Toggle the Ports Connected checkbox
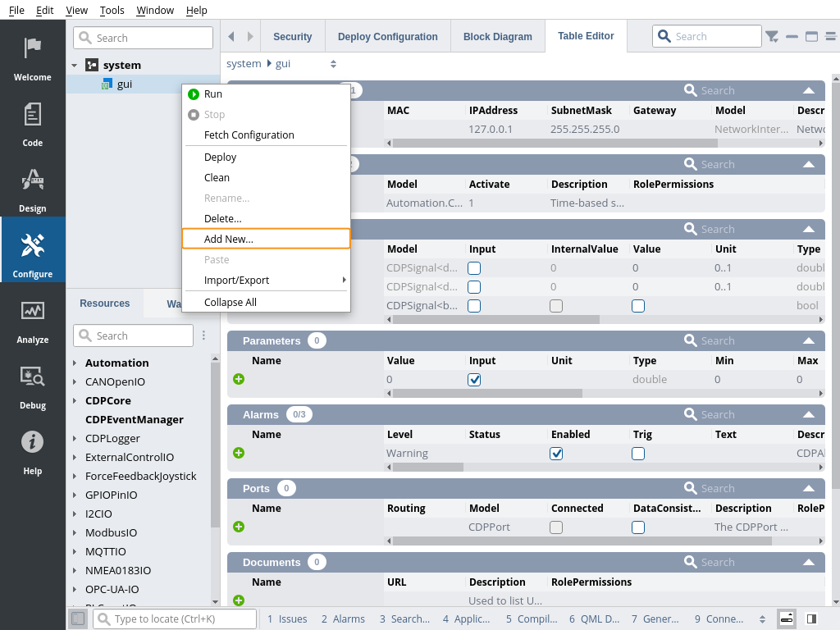This screenshot has height=630, width=840. coord(556,527)
